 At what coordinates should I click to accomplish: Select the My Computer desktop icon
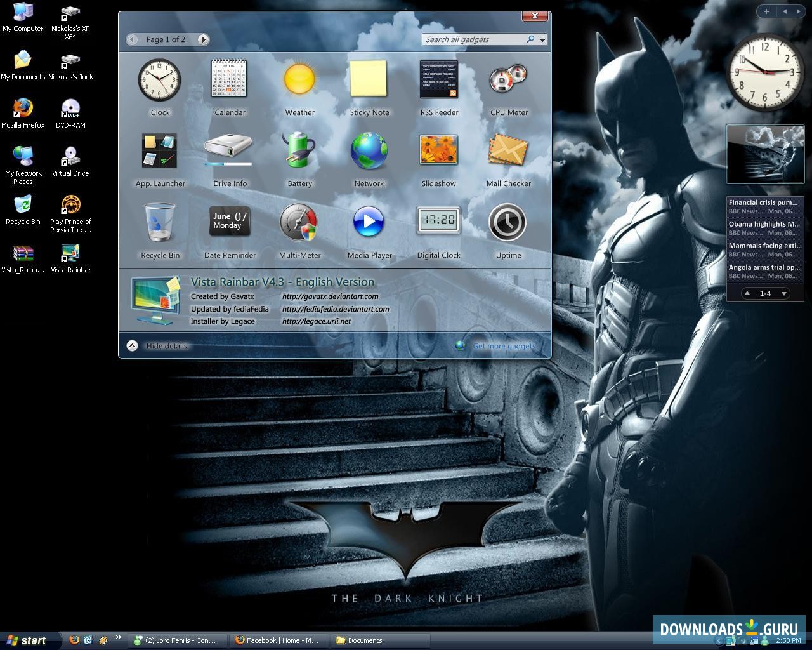pos(23,18)
